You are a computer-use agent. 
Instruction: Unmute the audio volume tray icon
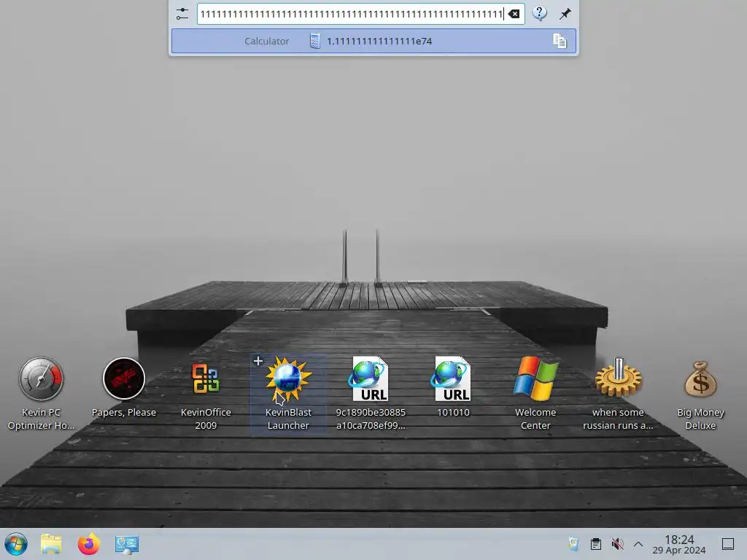617,544
